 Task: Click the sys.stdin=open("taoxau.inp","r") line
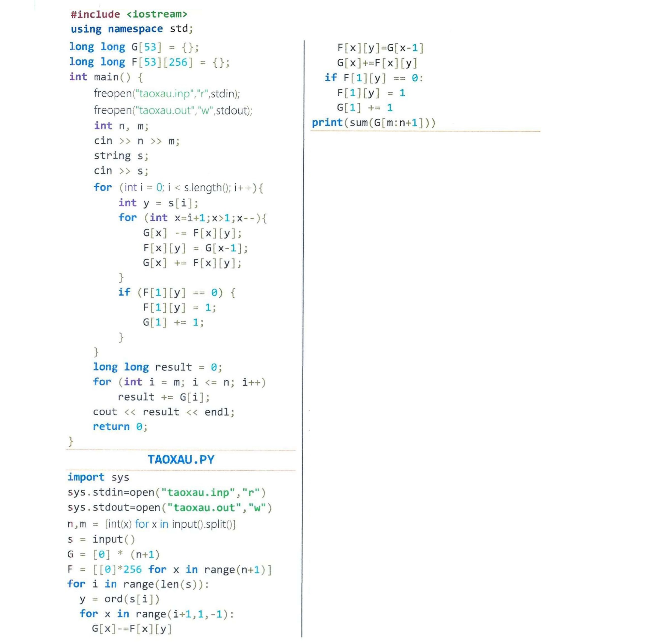[x=167, y=493]
